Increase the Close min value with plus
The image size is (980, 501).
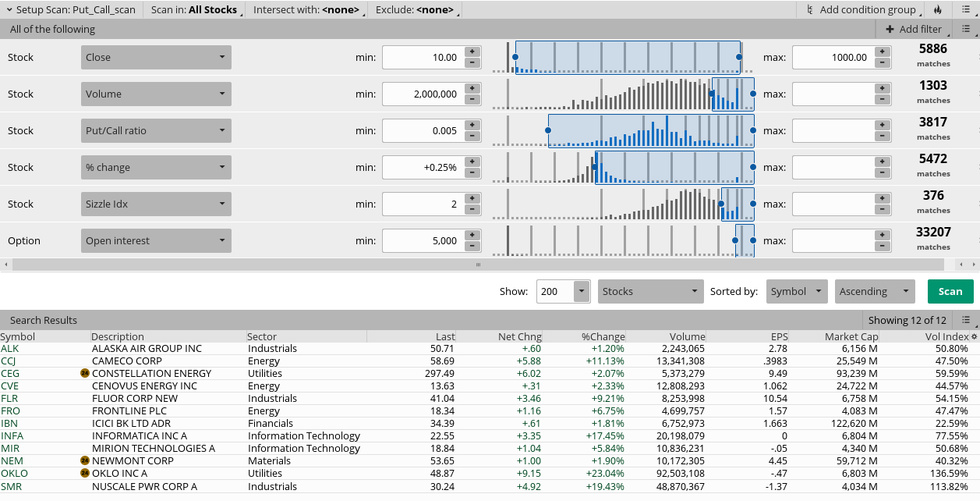[x=472, y=52]
